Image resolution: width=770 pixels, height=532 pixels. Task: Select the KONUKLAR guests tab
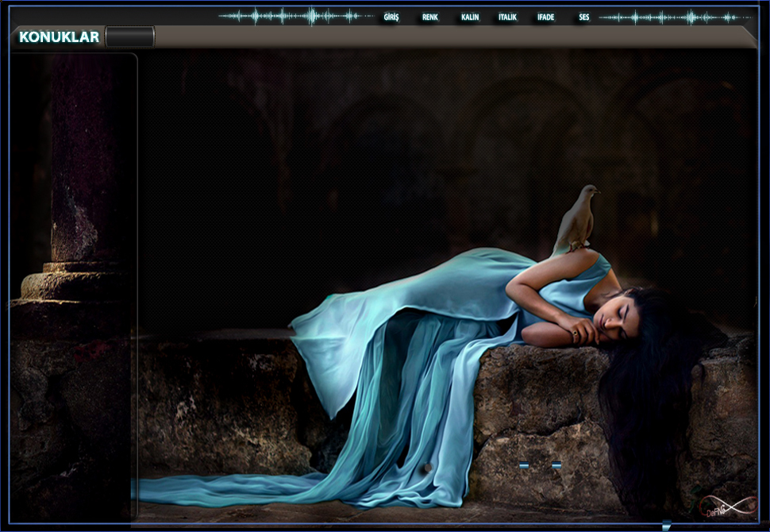click(59, 37)
